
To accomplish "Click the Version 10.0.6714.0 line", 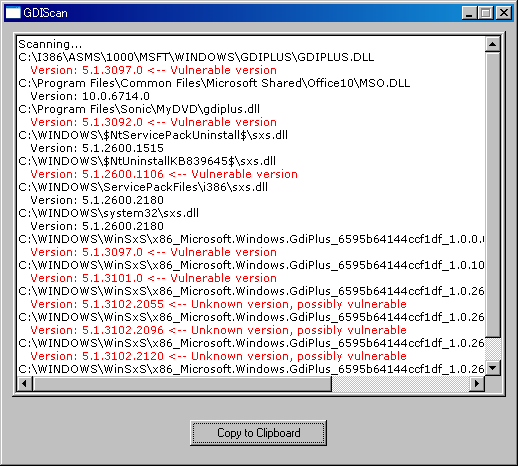I will pyautogui.click(x=90, y=96).
